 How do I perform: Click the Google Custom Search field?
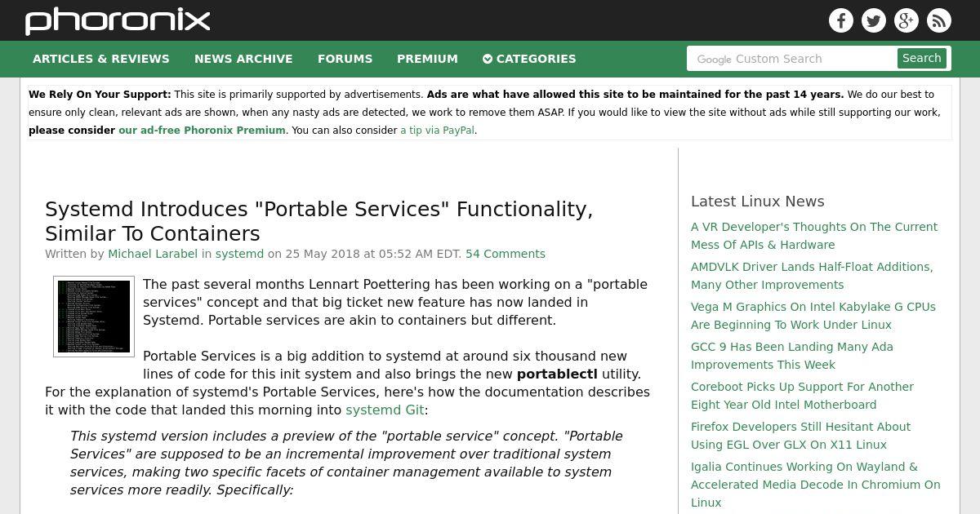(791, 59)
